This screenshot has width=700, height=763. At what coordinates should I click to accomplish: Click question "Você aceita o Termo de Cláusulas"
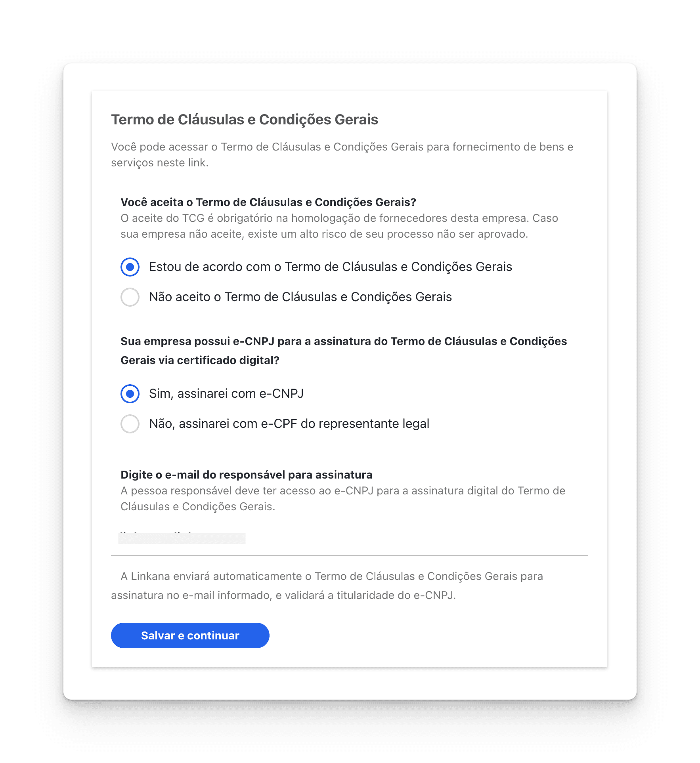point(268,202)
